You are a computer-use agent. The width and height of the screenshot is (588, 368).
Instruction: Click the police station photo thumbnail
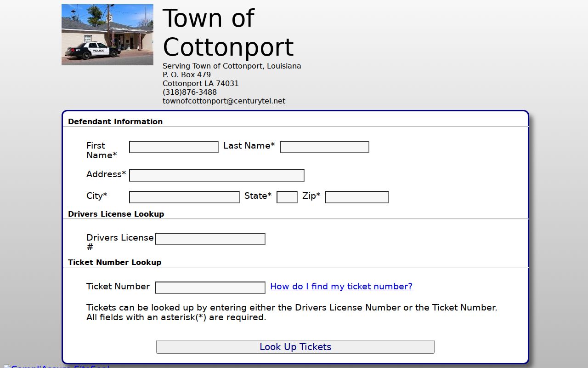pyautogui.click(x=107, y=35)
